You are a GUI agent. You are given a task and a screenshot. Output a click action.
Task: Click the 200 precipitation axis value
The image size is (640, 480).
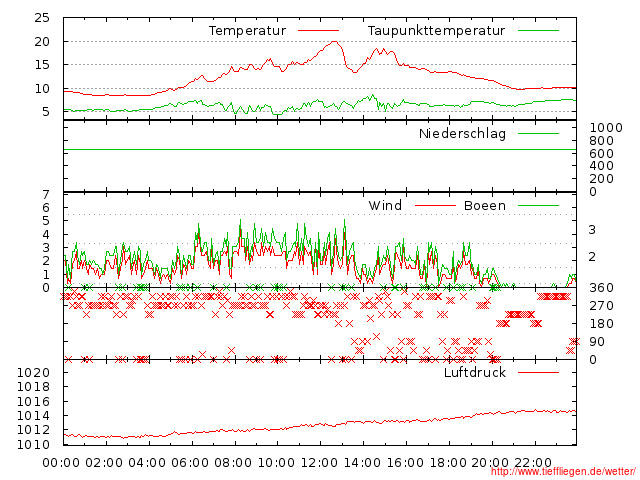click(601, 179)
